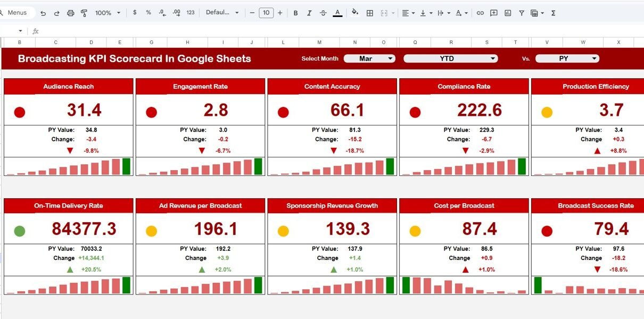The height and width of the screenshot is (319, 644).
Task: Print the spreadsheet using the printer icon
Action: [70, 13]
